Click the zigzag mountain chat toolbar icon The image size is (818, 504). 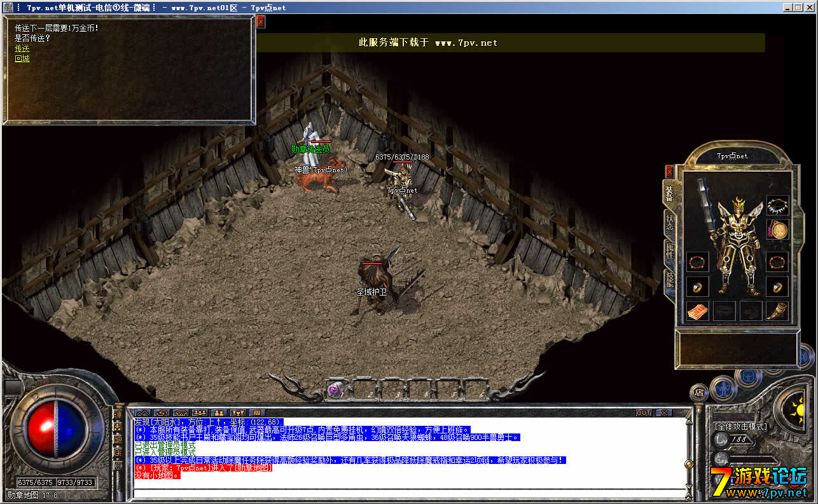pos(142,413)
